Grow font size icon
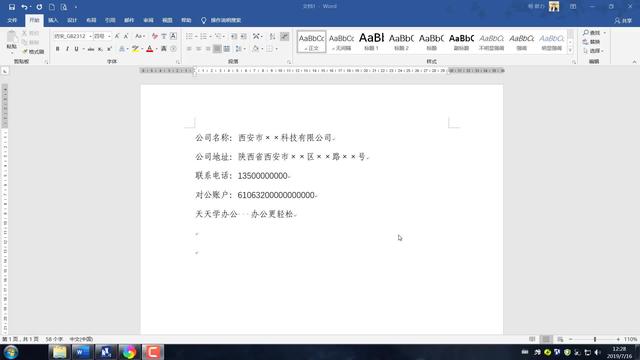Screen dimensions: 640x360 pyautogui.click(x=117, y=36)
